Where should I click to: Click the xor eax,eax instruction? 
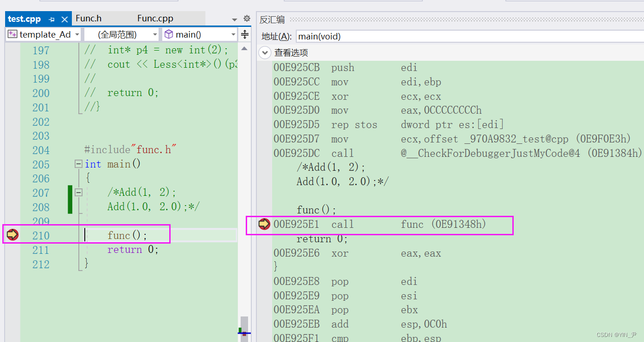tap(357, 253)
